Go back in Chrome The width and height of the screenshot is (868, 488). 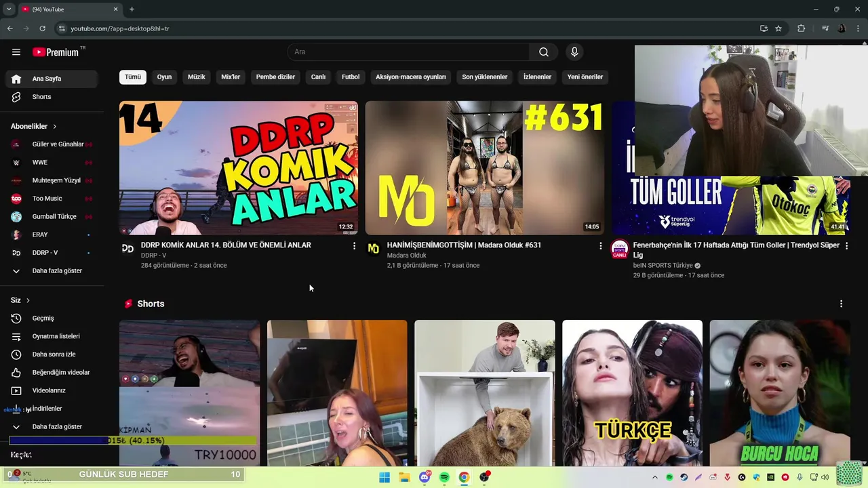[x=10, y=28]
